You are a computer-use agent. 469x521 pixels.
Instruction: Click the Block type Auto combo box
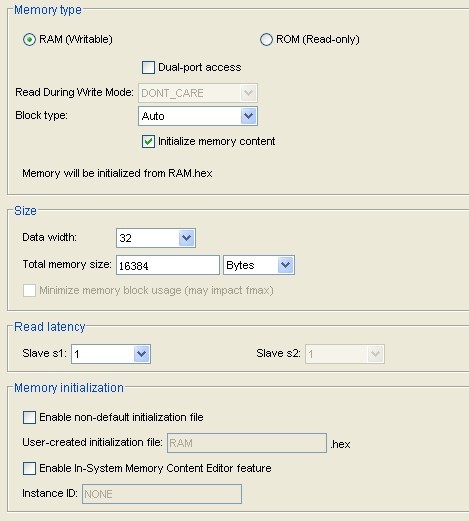pos(198,116)
